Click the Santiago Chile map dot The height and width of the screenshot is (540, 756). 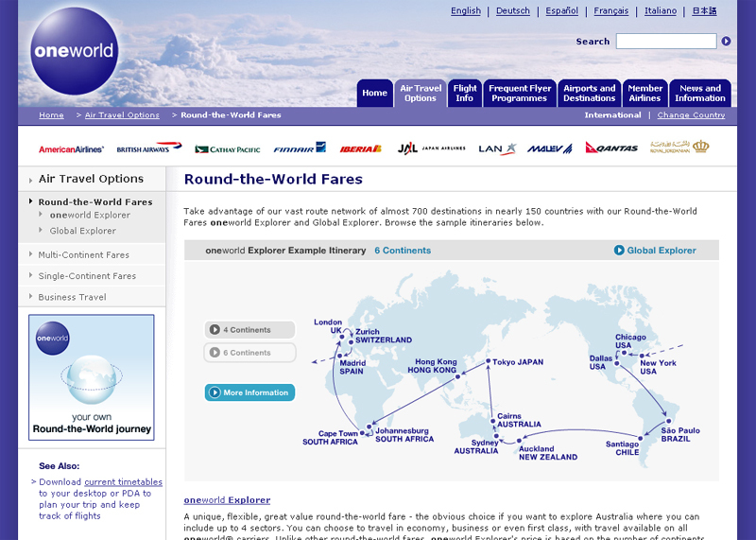[641, 439]
